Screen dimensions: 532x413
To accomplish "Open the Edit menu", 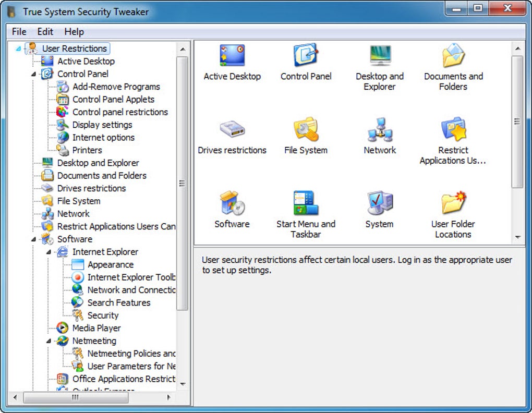I will (45, 31).
